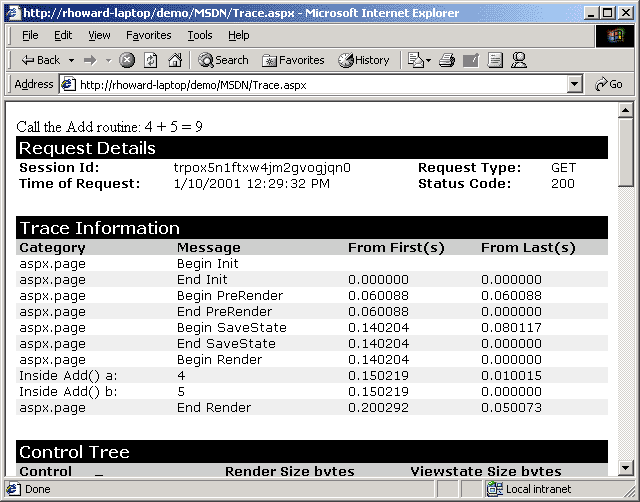The height and width of the screenshot is (502, 640).
Task: Open the Tools menu
Action: point(200,35)
